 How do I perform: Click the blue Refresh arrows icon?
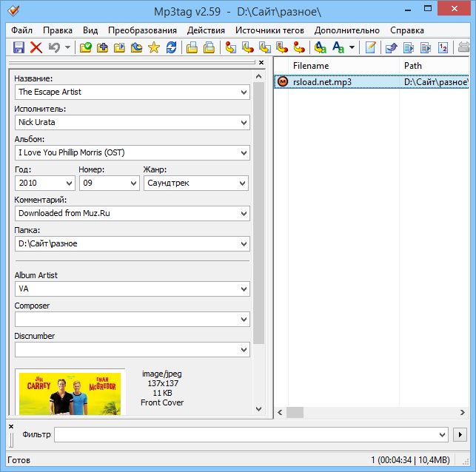[171, 47]
